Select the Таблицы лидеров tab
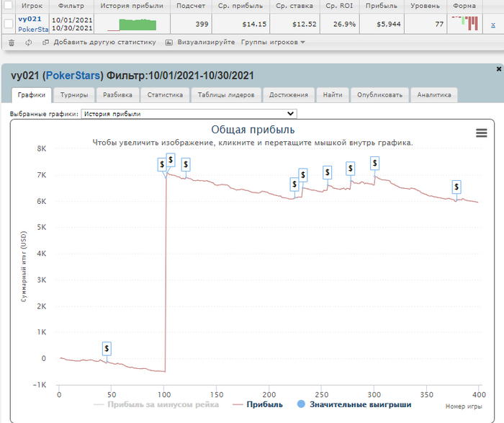 tap(226, 95)
